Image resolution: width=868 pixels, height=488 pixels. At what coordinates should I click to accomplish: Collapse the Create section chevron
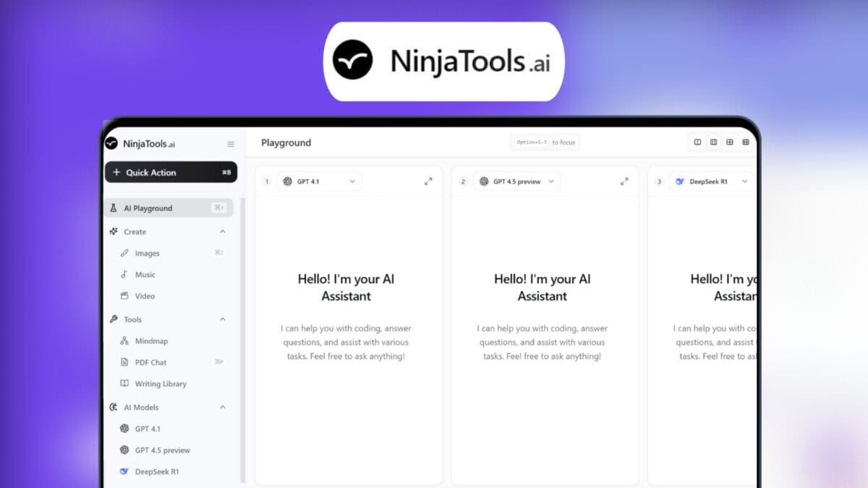[223, 231]
